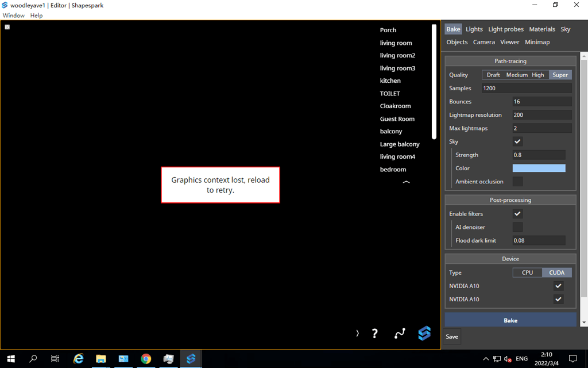This screenshot has width=588, height=368.
Task: Open the Sky color swatch
Action: tap(539, 168)
